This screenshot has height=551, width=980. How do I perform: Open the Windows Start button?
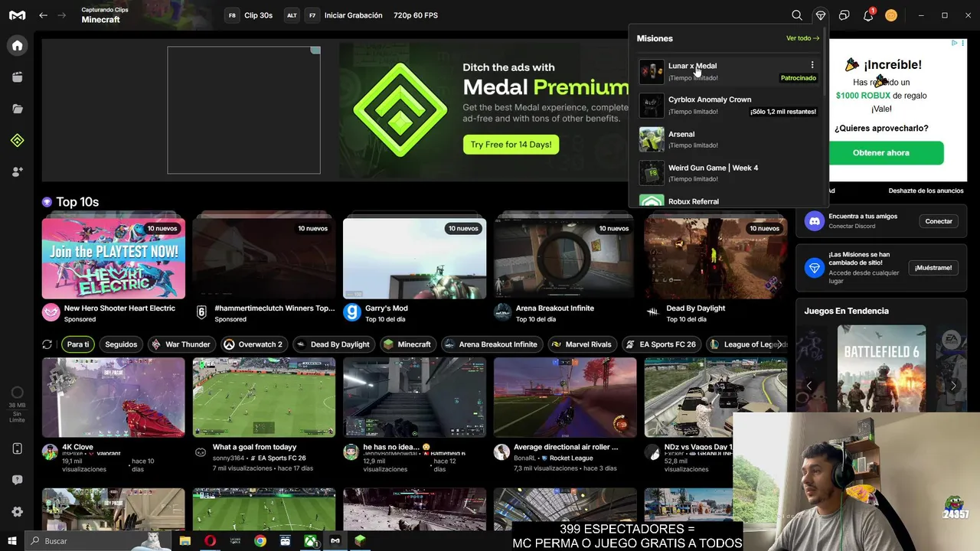[x=12, y=541]
